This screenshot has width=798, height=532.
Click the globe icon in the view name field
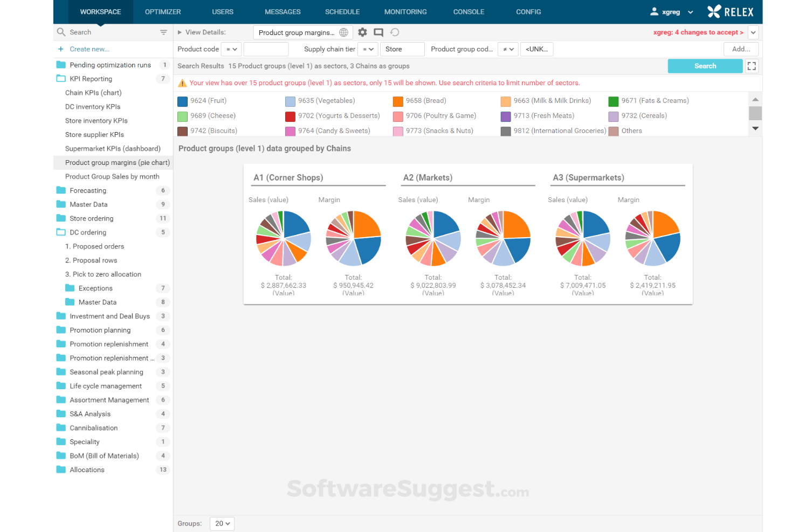point(344,32)
